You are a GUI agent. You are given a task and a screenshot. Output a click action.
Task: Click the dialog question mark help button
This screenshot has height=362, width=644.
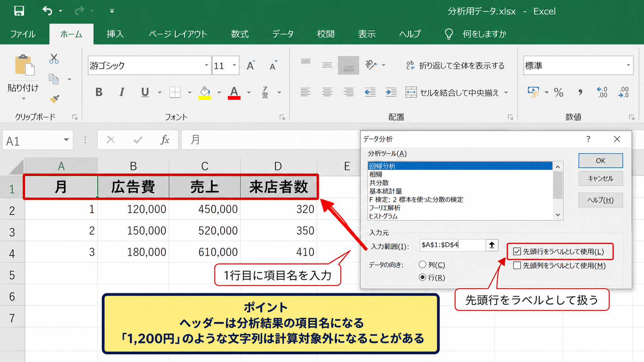588,139
